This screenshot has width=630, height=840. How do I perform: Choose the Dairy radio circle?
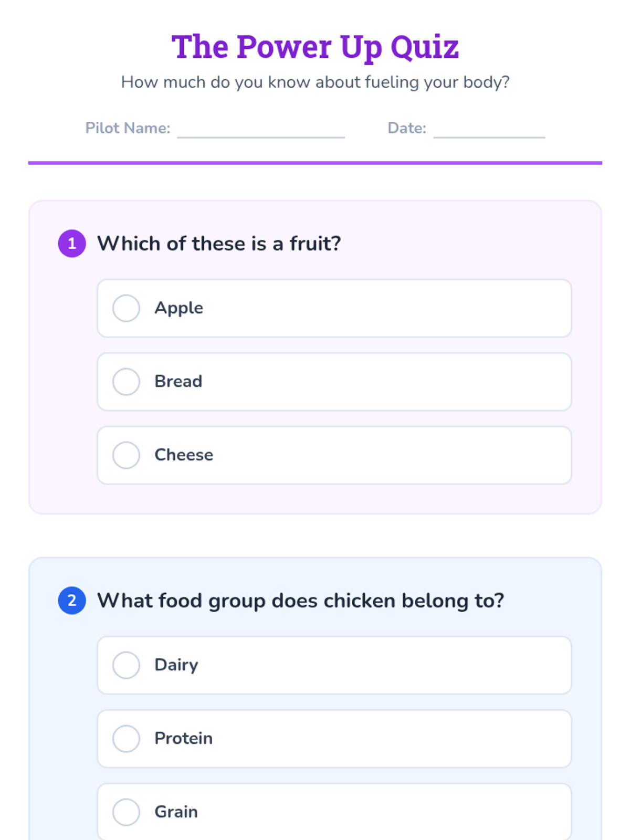pyautogui.click(x=126, y=665)
